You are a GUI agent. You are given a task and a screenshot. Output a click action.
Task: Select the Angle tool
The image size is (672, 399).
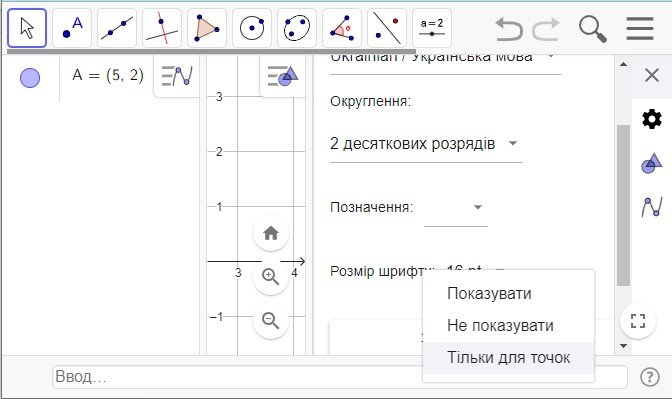342,28
